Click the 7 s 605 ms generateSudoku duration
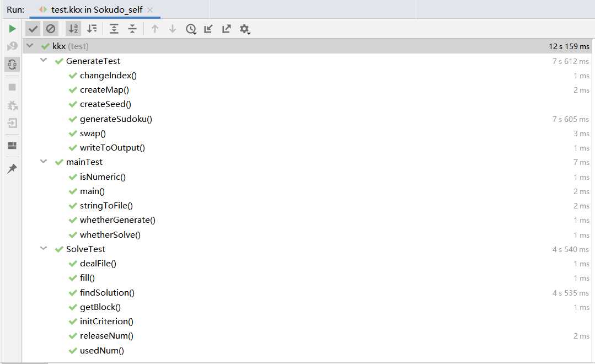This screenshot has height=364, width=595. 570,119
